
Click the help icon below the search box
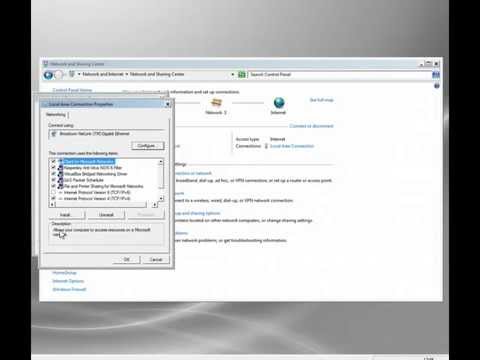pos(437,86)
